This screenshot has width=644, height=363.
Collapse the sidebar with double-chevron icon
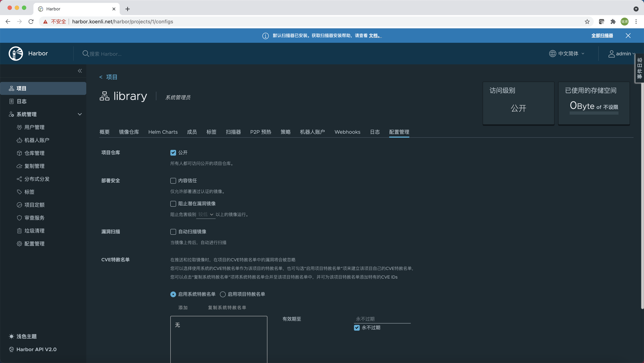(x=80, y=71)
